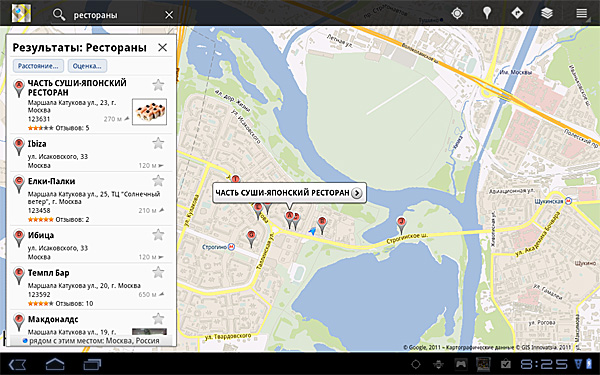
Task: Star the ЧАСТЬ СУШИ-ЯПОНСКИЙ РЕСТОРАН result
Action: pos(158,85)
